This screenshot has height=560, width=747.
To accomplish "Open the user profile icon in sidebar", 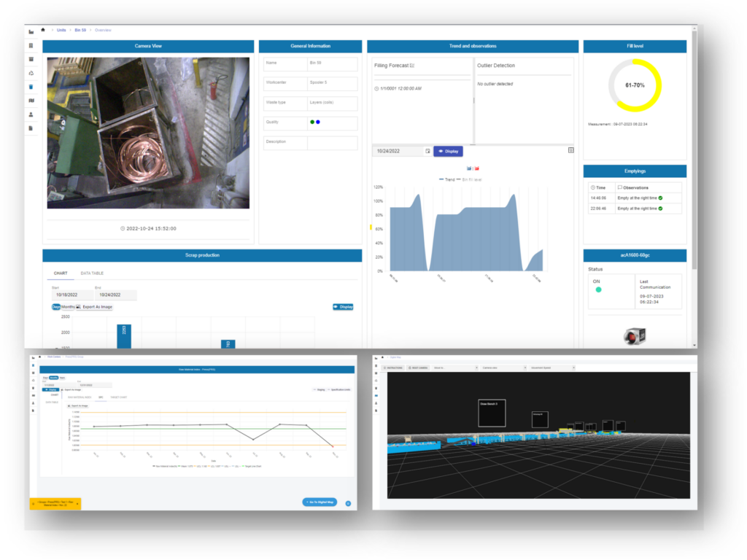I will 31,114.
